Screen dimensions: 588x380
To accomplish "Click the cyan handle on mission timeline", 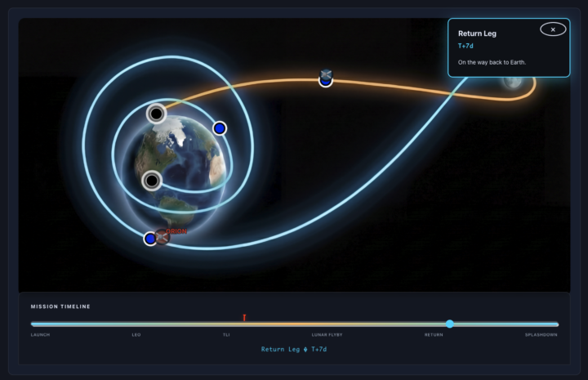I will pyautogui.click(x=450, y=324).
